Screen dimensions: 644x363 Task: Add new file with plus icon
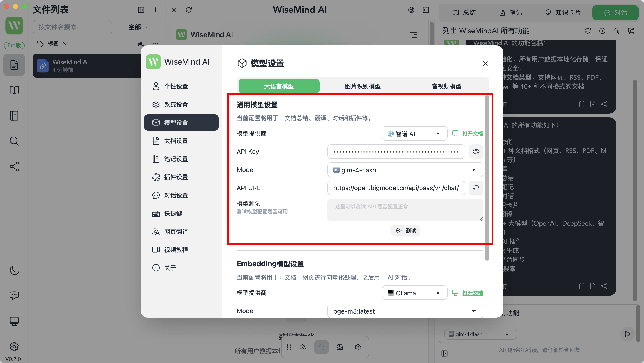coord(156,10)
